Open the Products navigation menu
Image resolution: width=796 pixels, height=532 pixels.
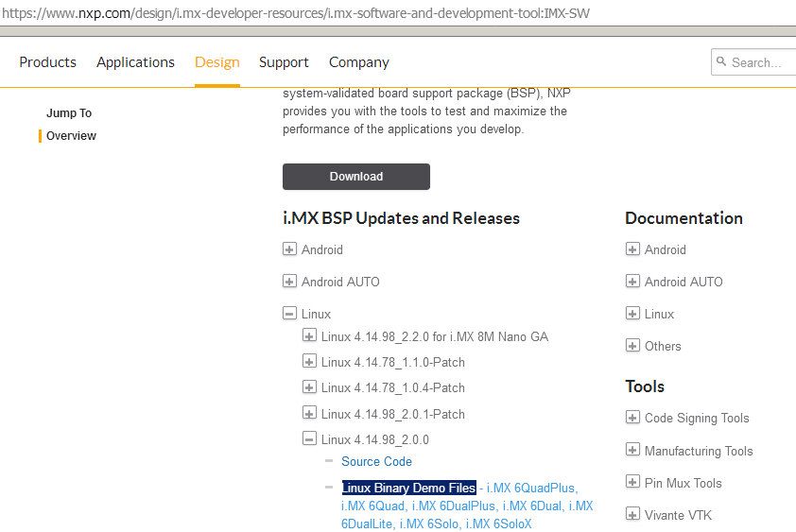[x=47, y=62]
